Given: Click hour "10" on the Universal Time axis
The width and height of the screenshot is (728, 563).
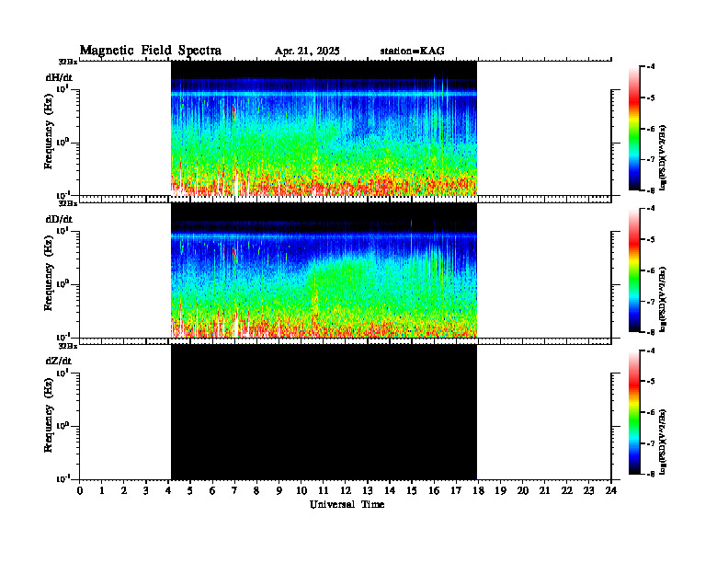Looking at the screenshot, I should 301,491.
